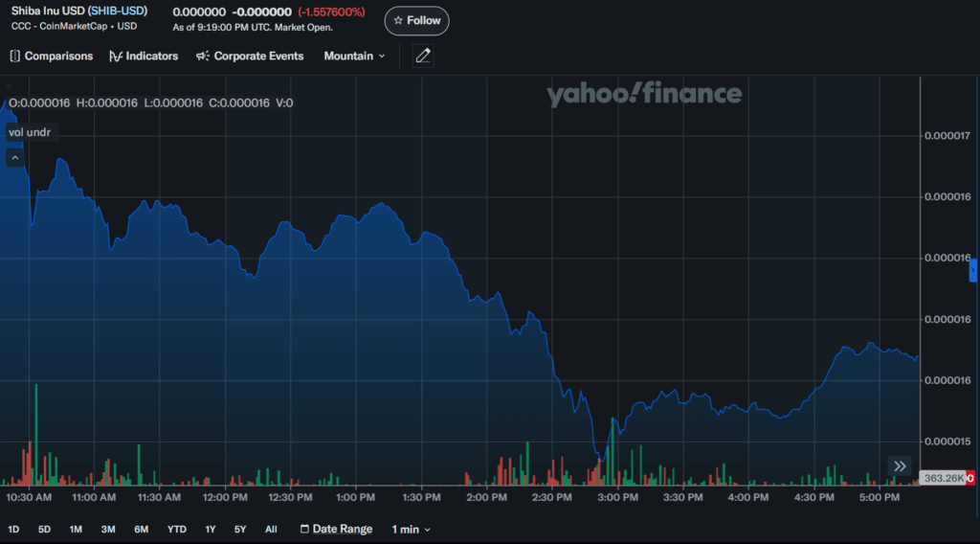Follow the SHIB-USD ticker
This screenshot has height=544, width=980.
click(x=417, y=21)
